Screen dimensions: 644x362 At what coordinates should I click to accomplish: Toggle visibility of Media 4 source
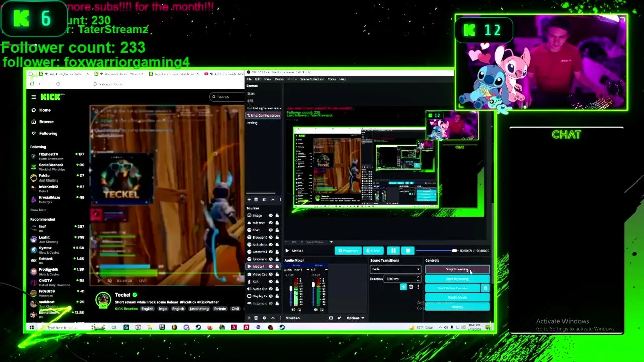click(x=270, y=266)
